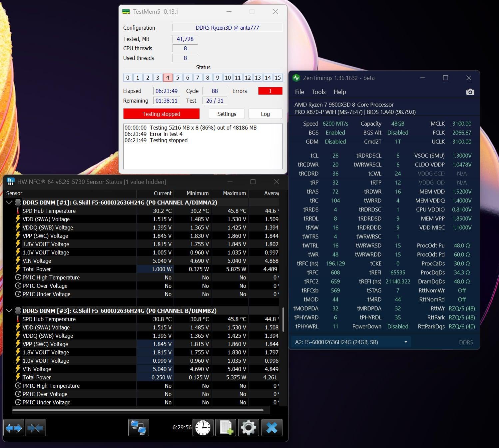This screenshot has width=499, height=448.
Task: Click thermometer icon of DIMM #3 SPD Hub Temperature
Action: (x=18, y=319)
